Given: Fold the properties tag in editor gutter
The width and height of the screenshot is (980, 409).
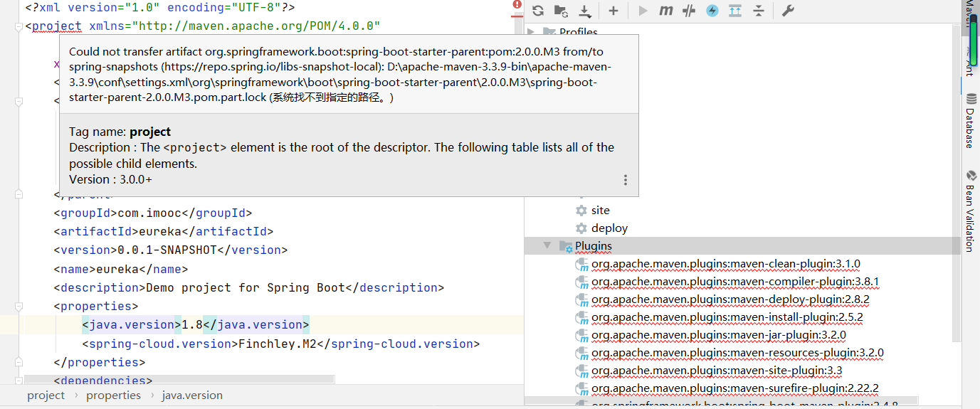Looking at the screenshot, I should [x=18, y=307].
